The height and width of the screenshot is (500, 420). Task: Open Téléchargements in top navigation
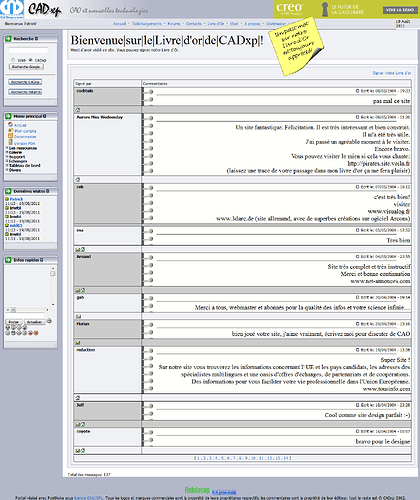[147, 24]
